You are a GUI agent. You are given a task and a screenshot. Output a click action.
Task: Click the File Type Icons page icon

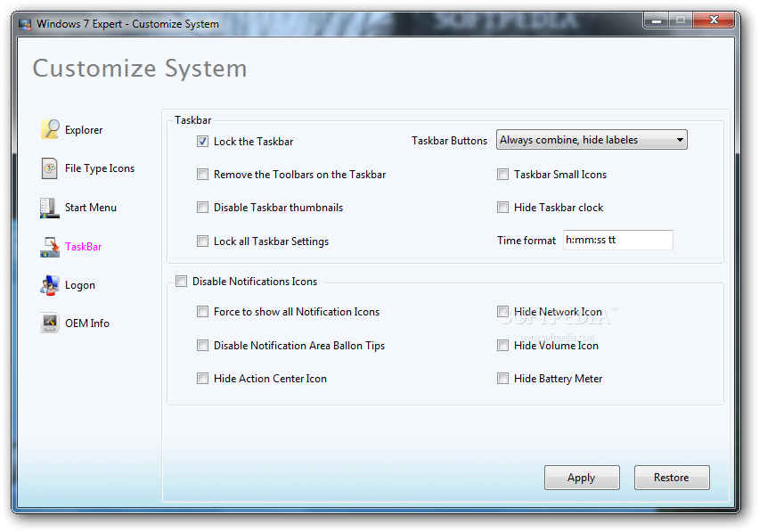pyautogui.click(x=49, y=168)
